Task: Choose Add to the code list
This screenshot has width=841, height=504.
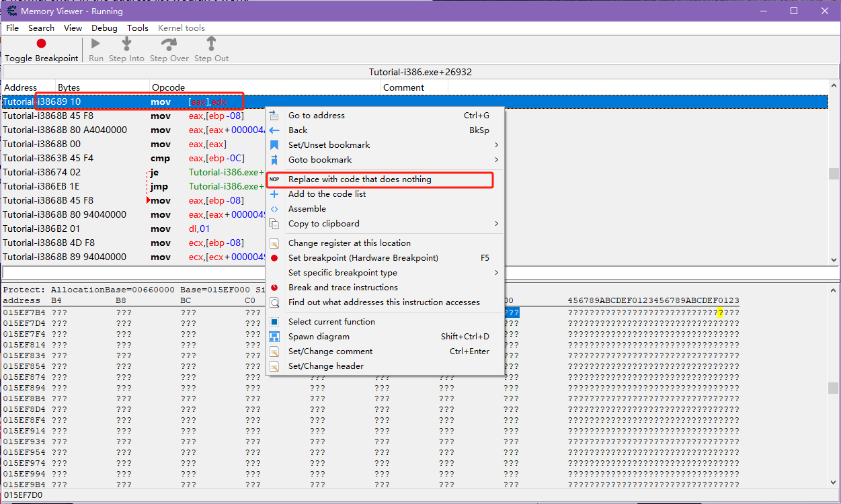Action: click(327, 194)
